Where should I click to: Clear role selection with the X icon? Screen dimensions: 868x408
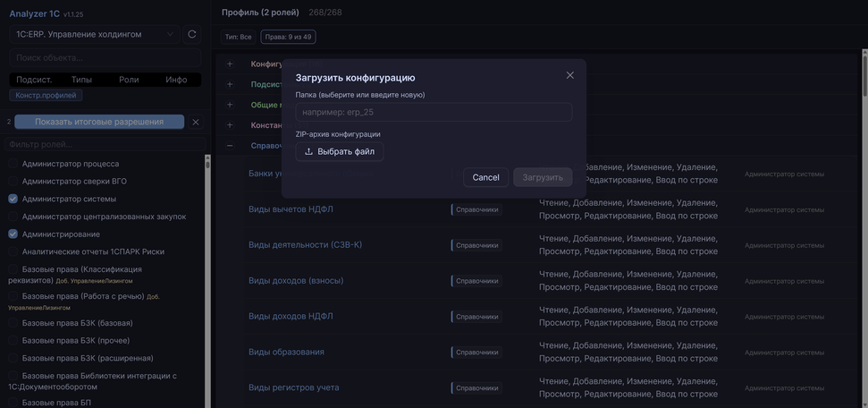pos(196,122)
